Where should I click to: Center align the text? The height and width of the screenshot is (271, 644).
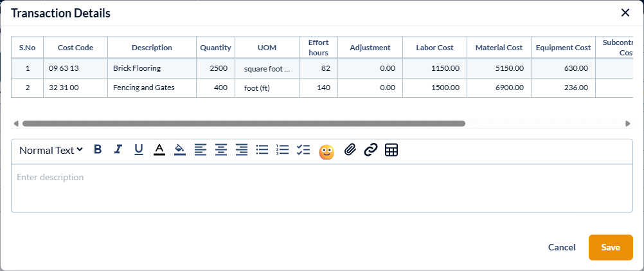[x=221, y=150]
